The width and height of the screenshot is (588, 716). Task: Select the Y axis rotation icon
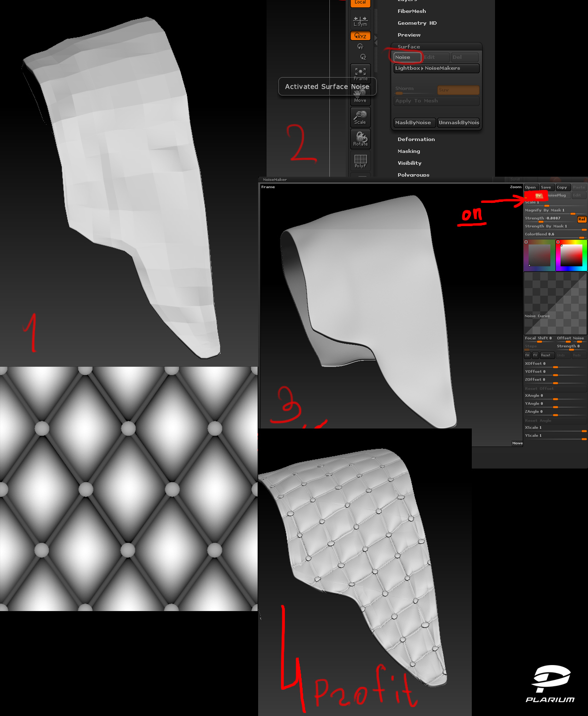tap(360, 47)
